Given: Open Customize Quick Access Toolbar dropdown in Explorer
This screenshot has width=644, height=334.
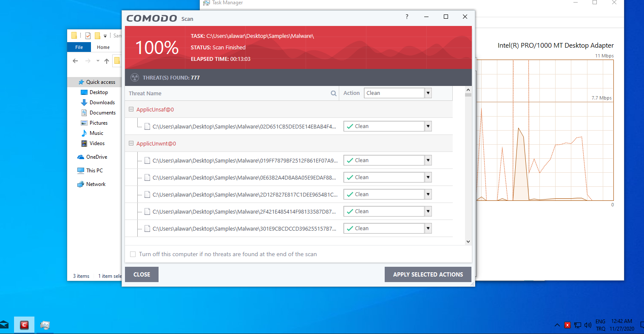Looking at the screenshot, I should click(x=105, y=36).
